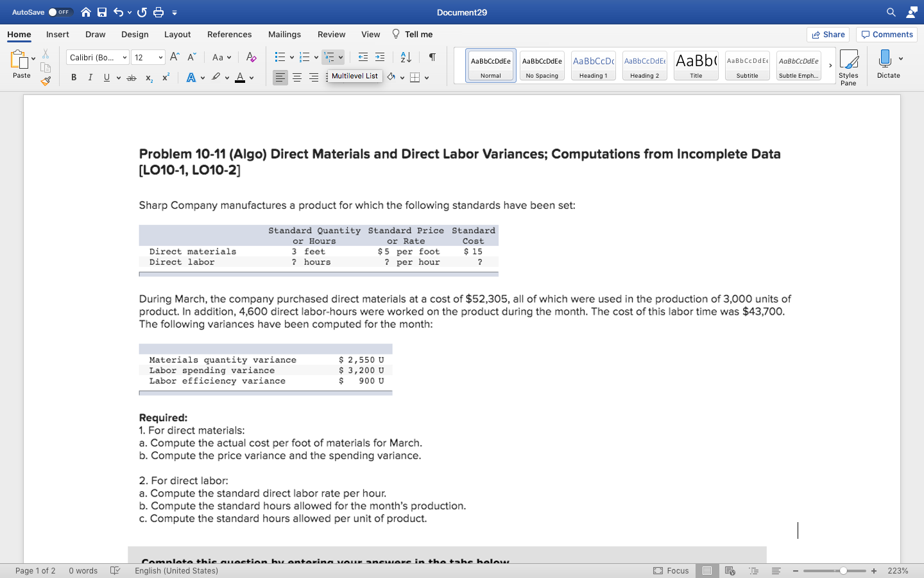Image resolution: width=924 pixels, height=578 pixels.
Task: Open spelling and grammar check icon
Action: point(116,570)
